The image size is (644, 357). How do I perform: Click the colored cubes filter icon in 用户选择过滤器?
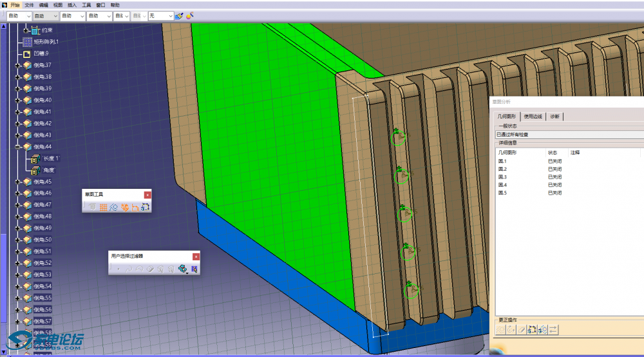click(183, 269)
